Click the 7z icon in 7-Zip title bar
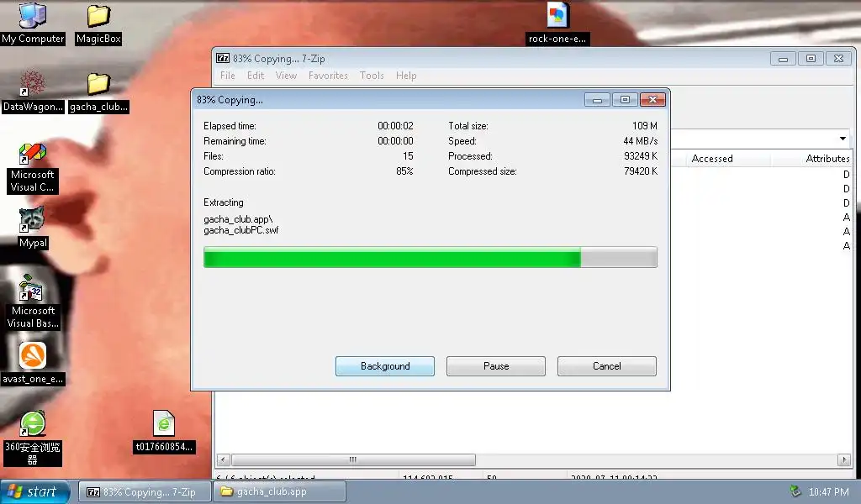 (222, 58)
